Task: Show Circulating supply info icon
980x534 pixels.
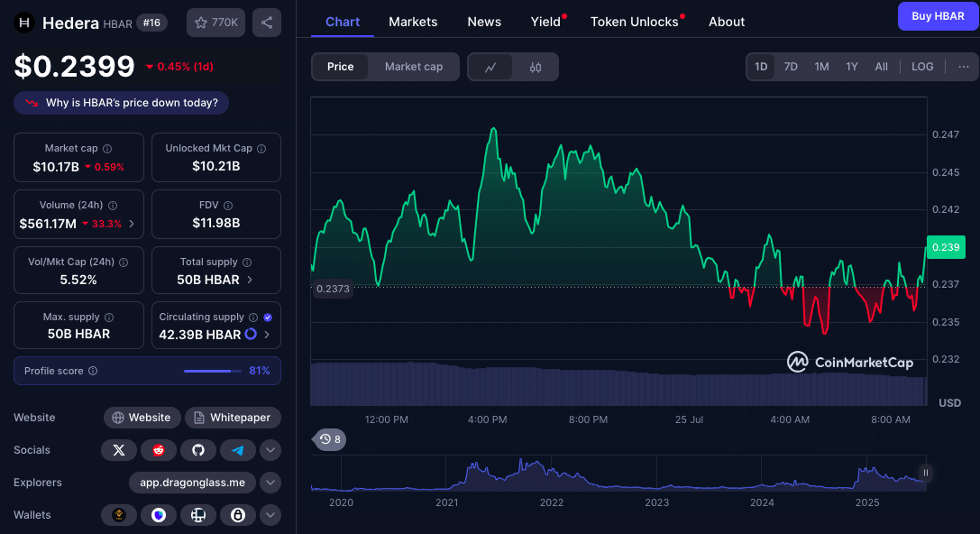Action: (253, 318)
